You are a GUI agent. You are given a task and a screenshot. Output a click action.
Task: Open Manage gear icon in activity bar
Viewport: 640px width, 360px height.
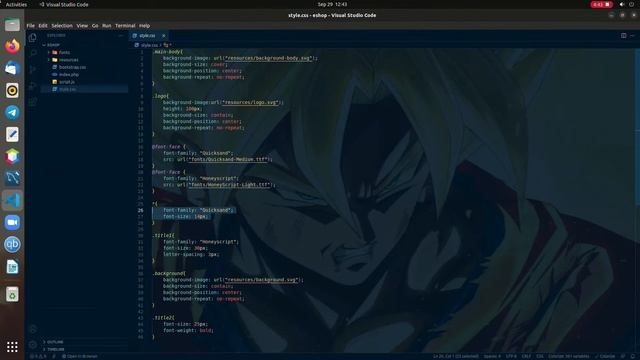[x=33, y=345]
